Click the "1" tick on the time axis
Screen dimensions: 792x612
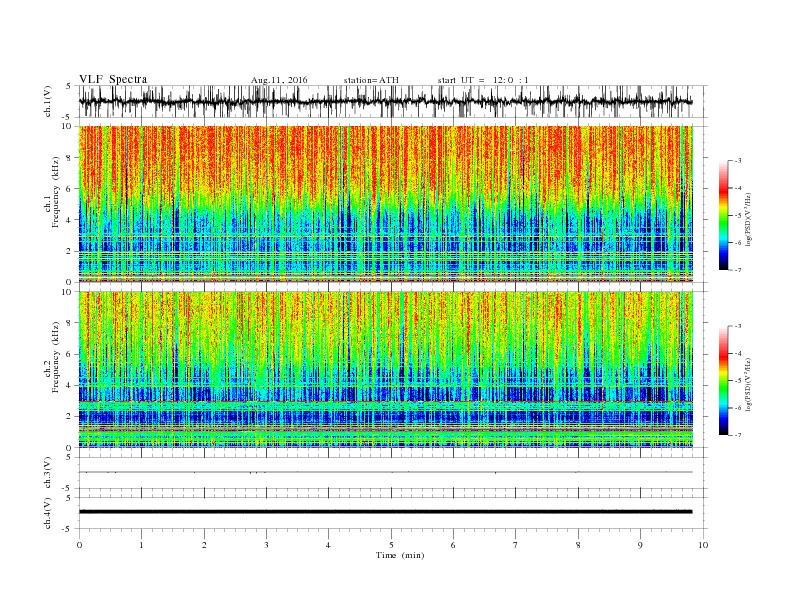141,545
